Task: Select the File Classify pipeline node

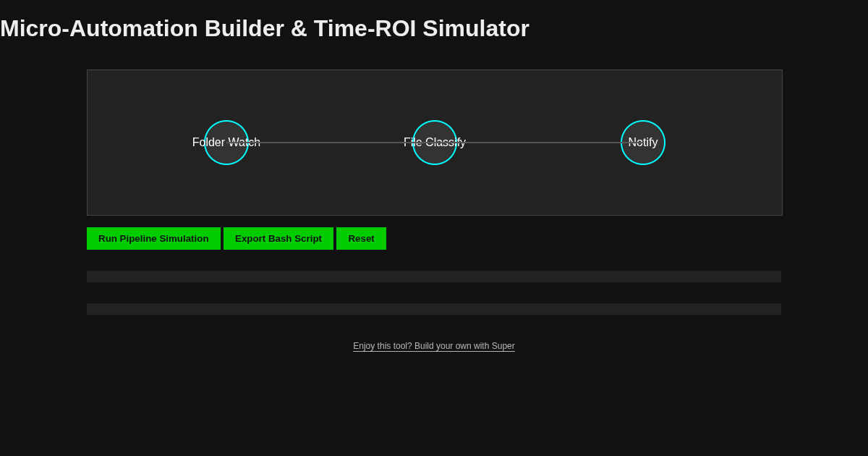Action: 435,143
